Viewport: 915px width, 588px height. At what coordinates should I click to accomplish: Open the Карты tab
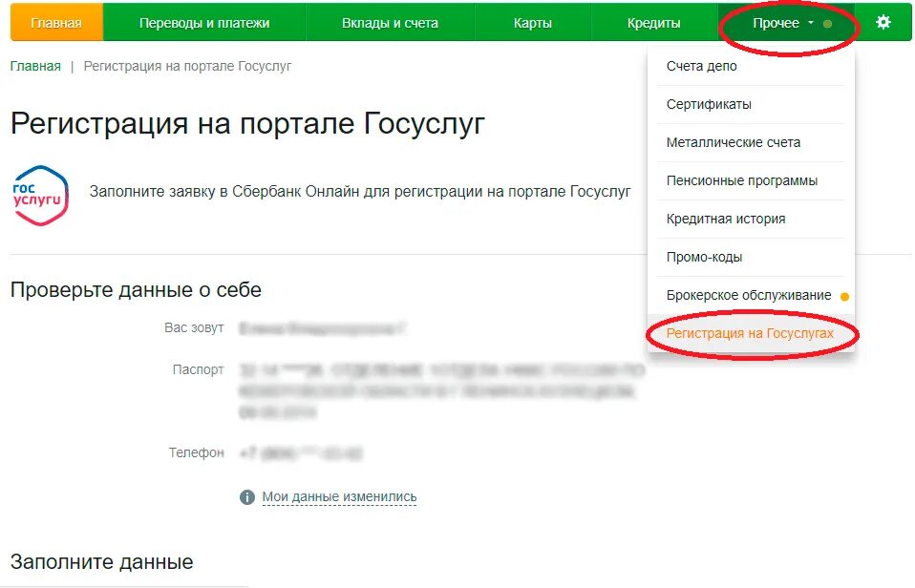[533, 23]
